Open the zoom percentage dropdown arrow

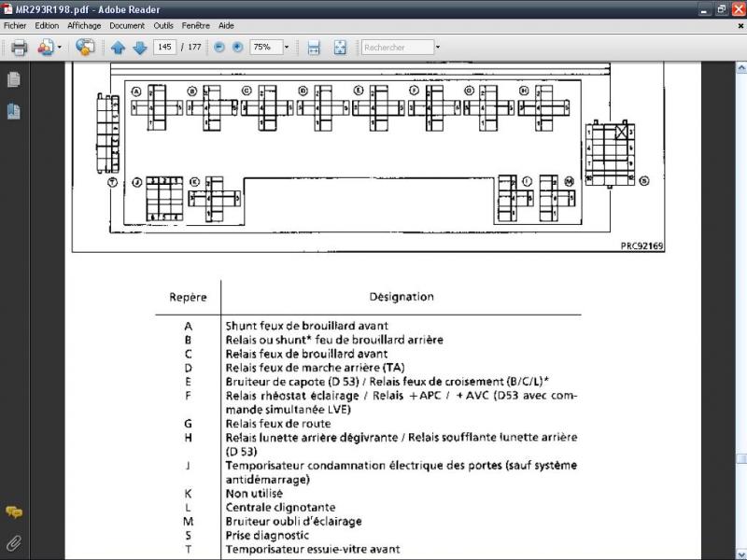tap(287, 48)
